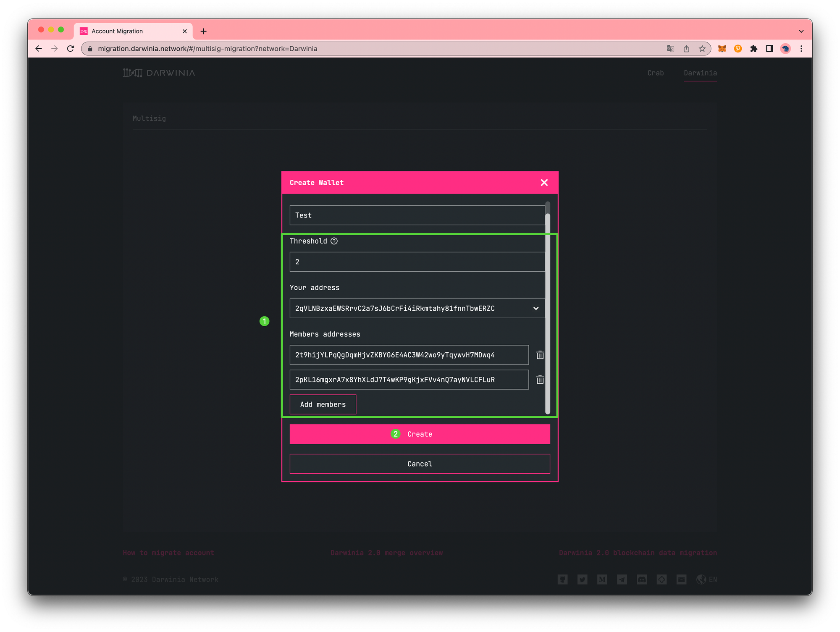This screenshot has height=632, width=840.
Task: Open MetaMask fox extension
Action: (722, 49)
